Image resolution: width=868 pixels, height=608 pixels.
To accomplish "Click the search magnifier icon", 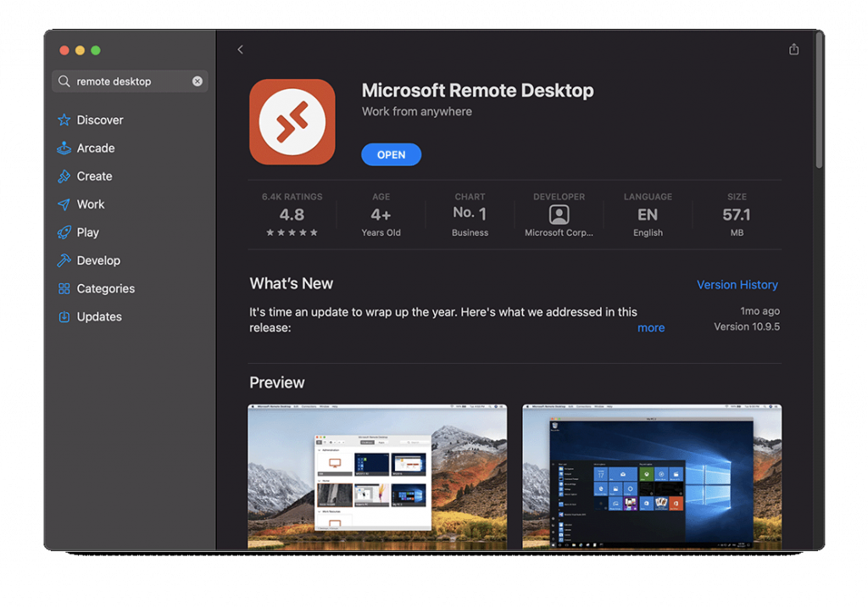I will [x=64, y=81].
